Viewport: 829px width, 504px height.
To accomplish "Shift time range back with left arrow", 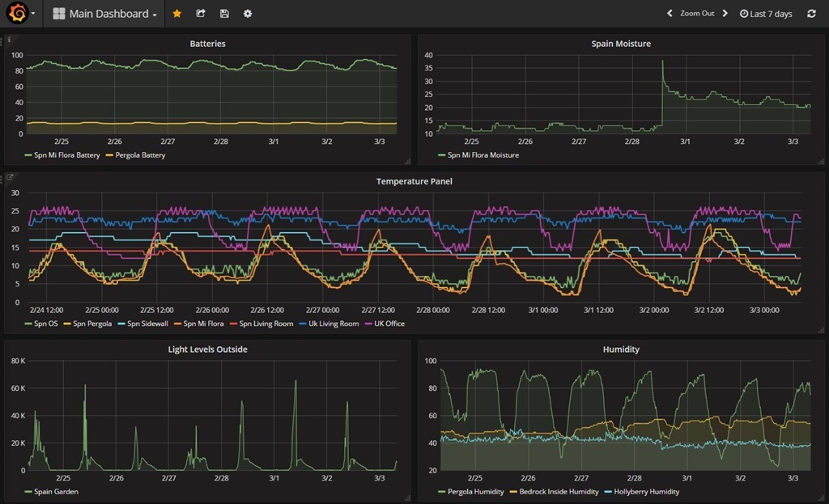I will point(670,14).
